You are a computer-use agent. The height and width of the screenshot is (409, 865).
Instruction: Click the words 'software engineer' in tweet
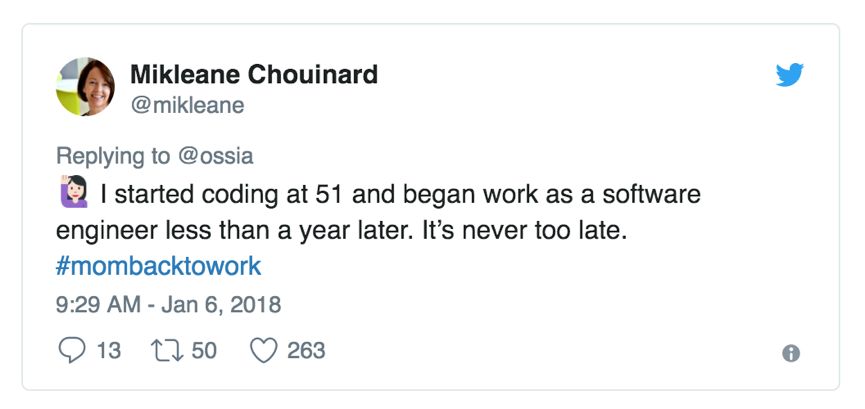click(x=652, y=194)
